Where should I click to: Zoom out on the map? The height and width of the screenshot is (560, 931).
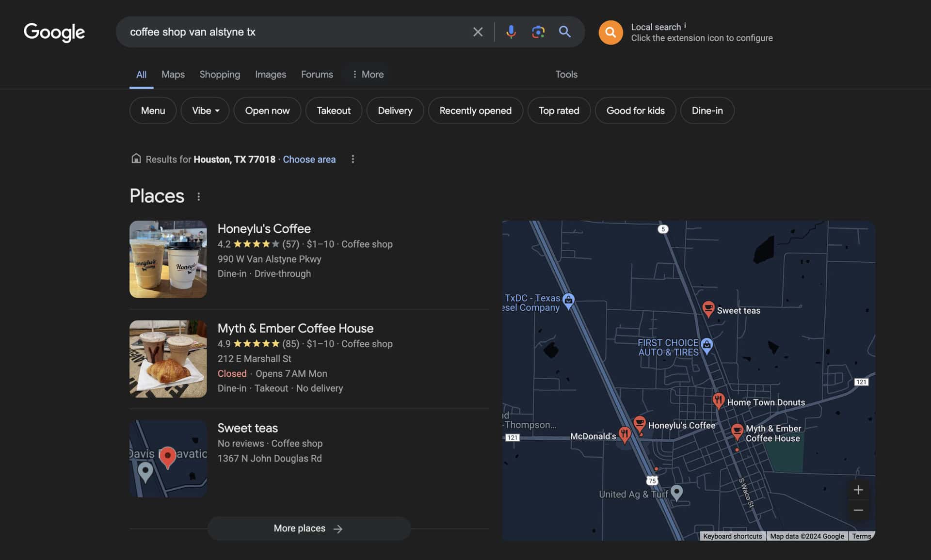tap(858, 510)
